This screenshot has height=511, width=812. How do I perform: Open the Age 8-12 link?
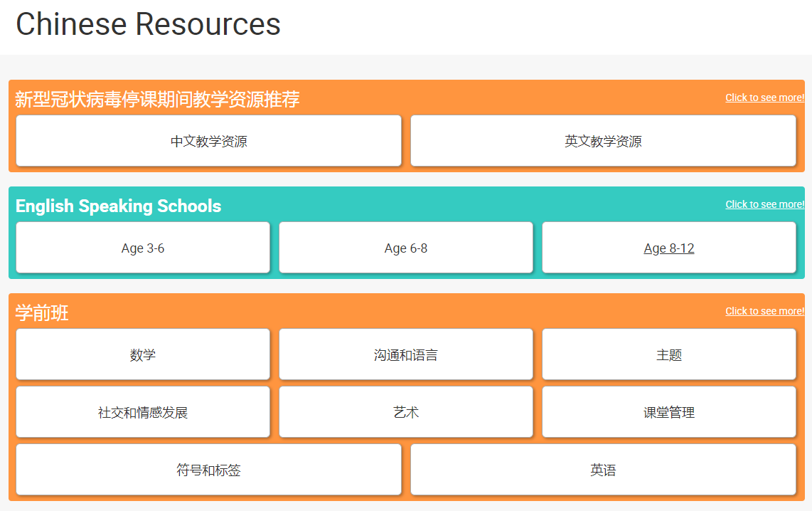coord(669,248)
